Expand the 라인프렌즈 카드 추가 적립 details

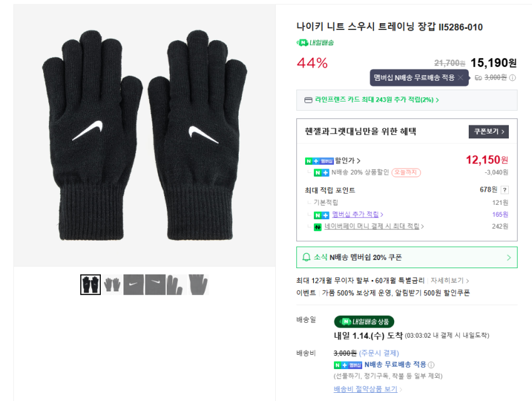[x=437, y=100]
